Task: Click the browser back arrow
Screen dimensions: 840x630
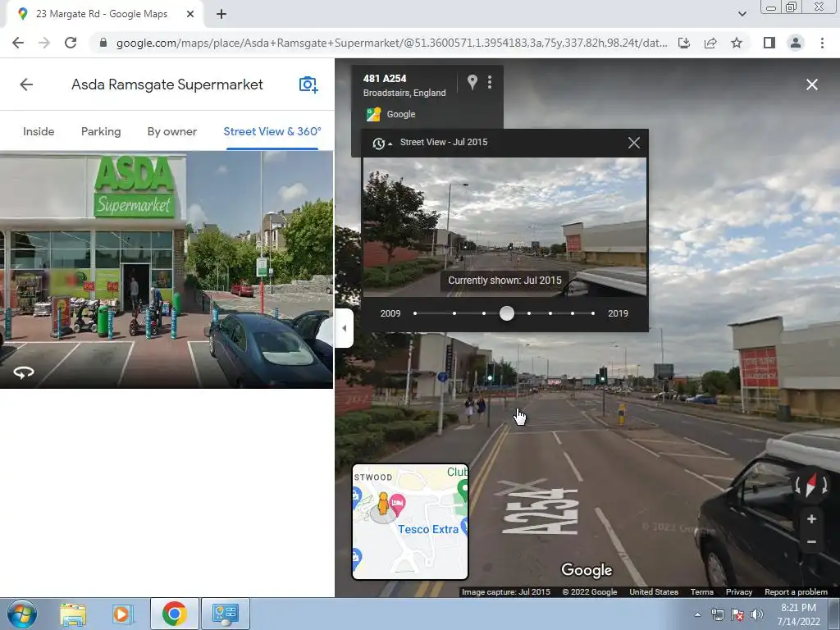Action: point(18,43)
